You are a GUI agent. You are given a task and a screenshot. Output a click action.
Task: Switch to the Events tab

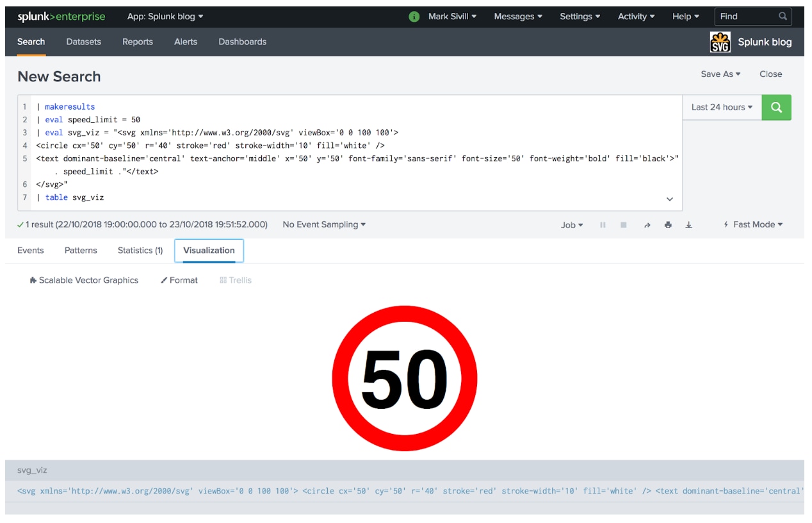click(x=31, y=251)
